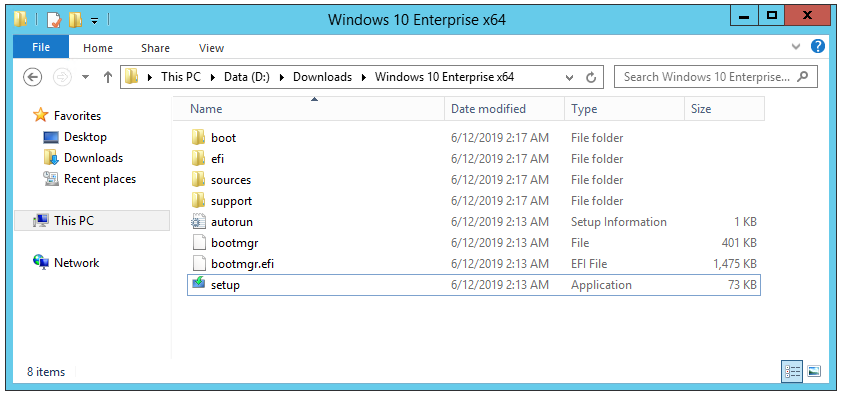Expand the ribbon with chevron

click(x=796, y=47)
